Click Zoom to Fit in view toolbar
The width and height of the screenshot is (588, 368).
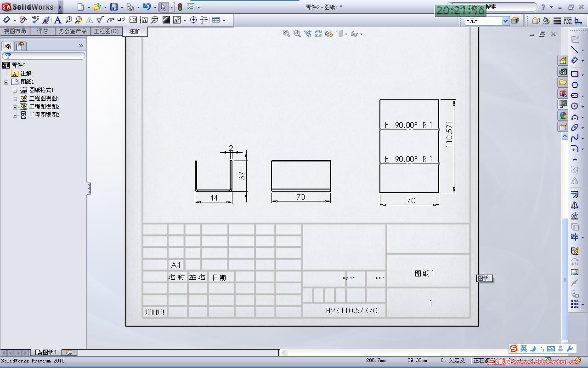[287, 34]
